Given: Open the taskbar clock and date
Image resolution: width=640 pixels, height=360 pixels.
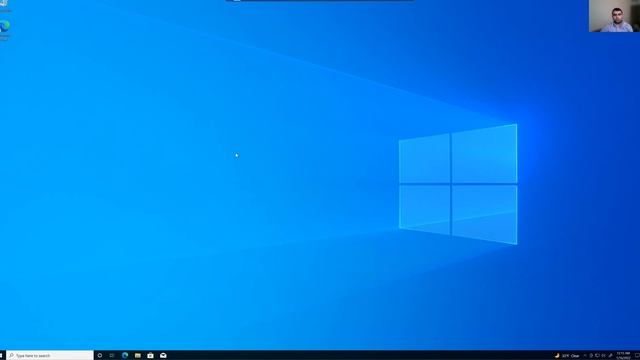Looking at the screenshot, I should click(x=623, y=356).
